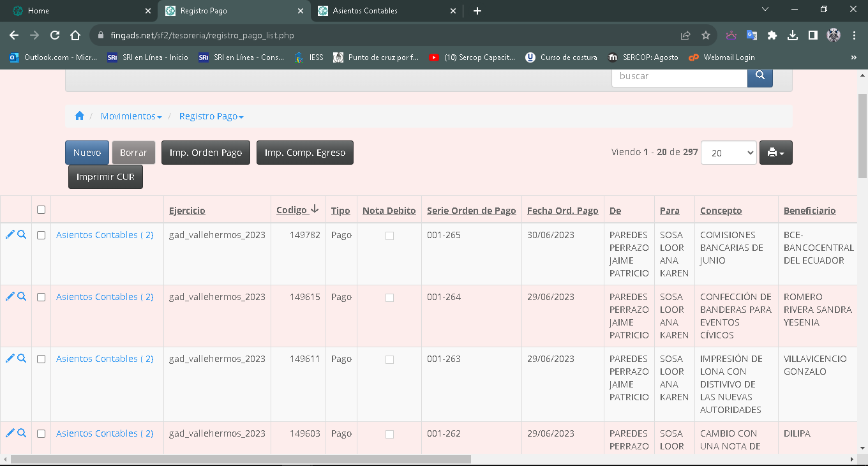This screenshot has height=466, width=868.
Task: Check the row checkbox for code 149611
Action: (41, 359)
